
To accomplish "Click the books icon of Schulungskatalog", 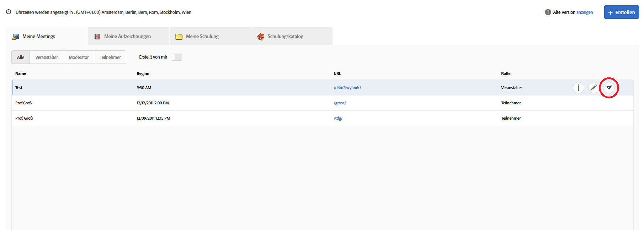I will click(261, 37).
